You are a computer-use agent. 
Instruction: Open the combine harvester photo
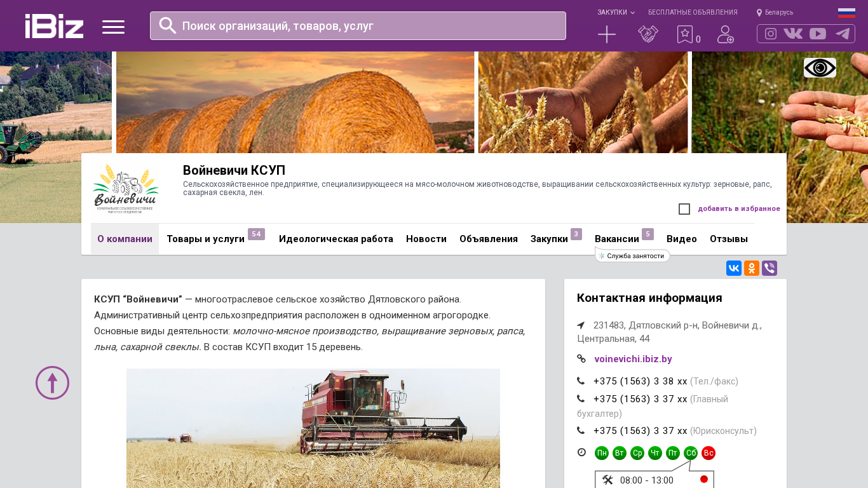pyautogui.click(x=313, y=428)
